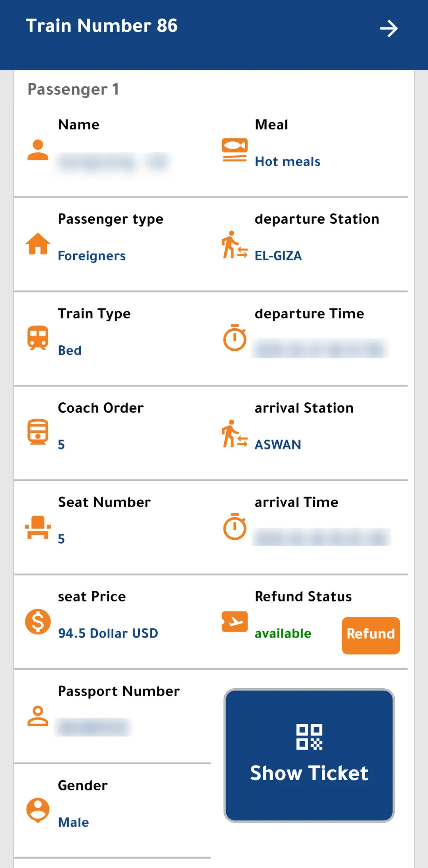Click the orange Refund button
This screenshot has width=428, height=868.
(371, 635)
